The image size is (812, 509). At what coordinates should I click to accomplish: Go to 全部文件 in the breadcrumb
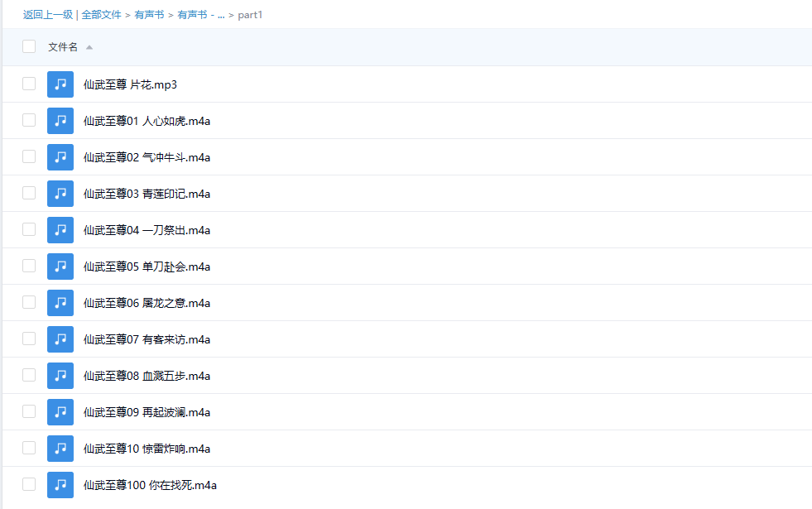click(x=101, y=15)
